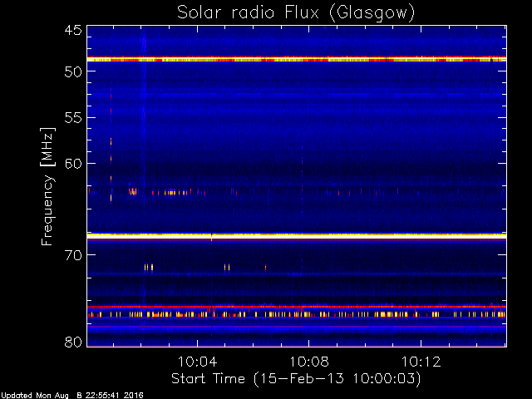The image size is (532, 399).
Task: Click the "70" frequency tick label
Action: tap(73, 255)
